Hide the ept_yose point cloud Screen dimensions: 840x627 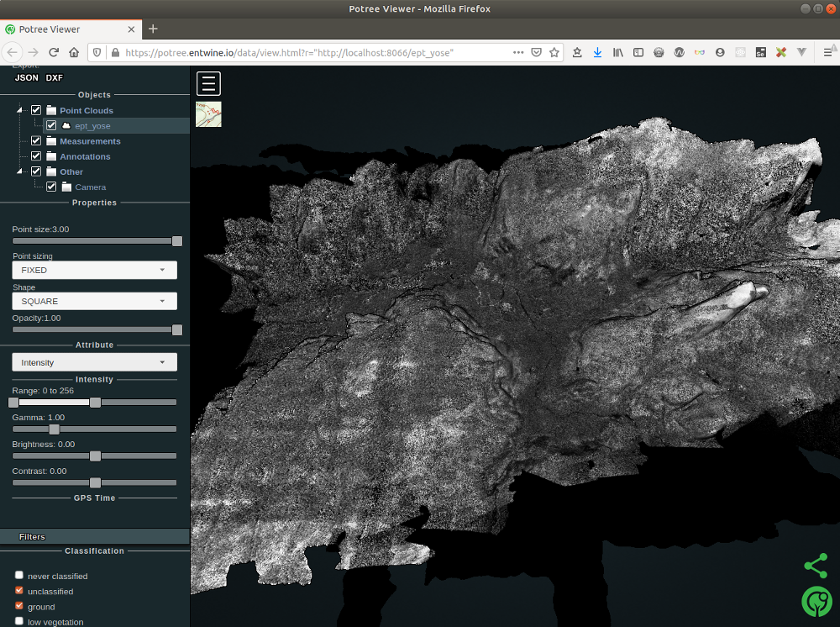tap(51, 125)
